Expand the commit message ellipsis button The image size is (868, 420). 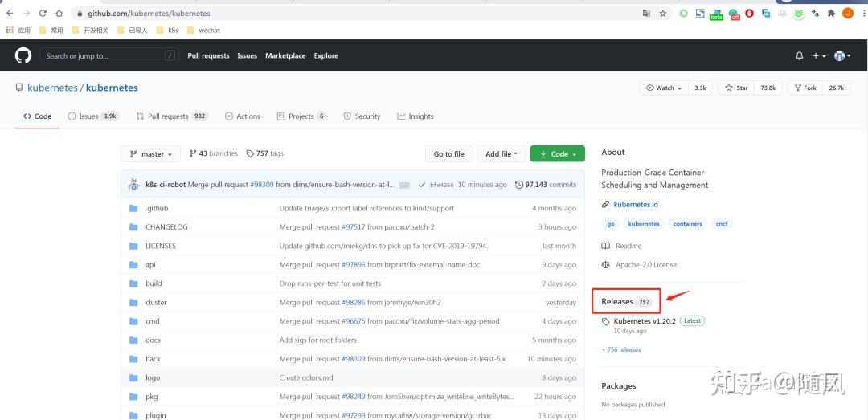(x=404, y=185)
